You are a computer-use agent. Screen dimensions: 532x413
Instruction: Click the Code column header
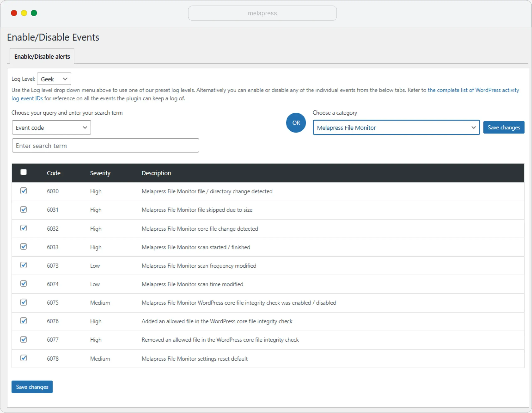pyautogui.click(x=54, y=173)
